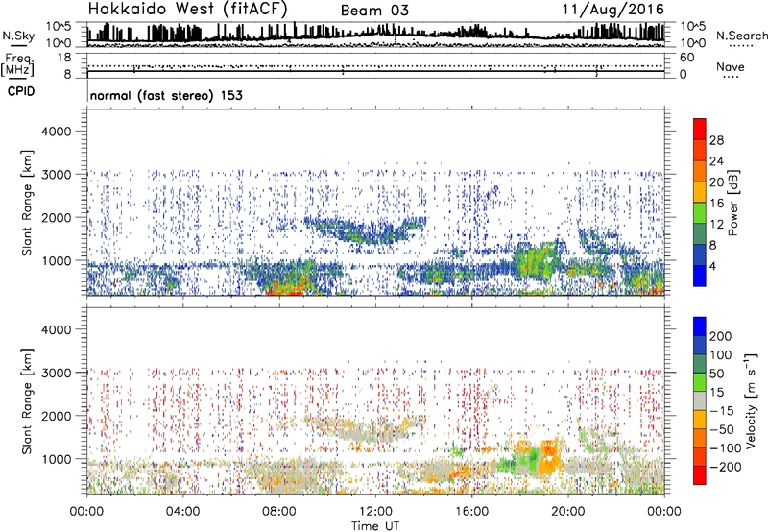Screen dimensions: 768x532
Task: Click the '3000' tick of the velocity panel
Action: click(56, 373)
